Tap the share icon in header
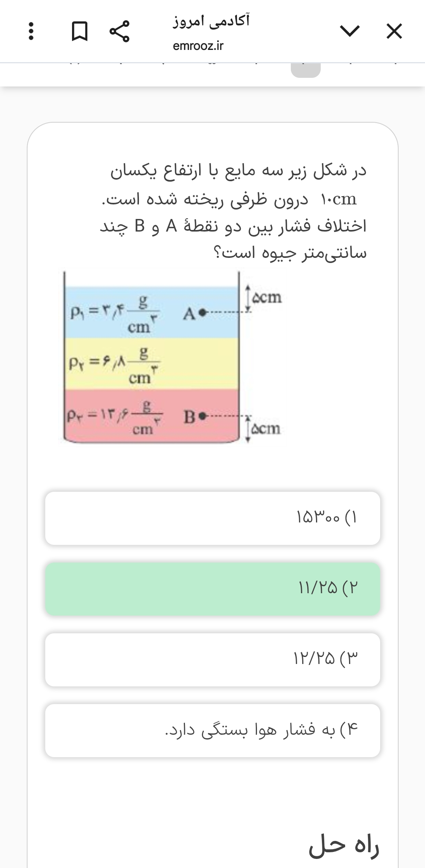Image resolution: width=425 pixels, height=868 pixels. pyautogui.click(x=119, y=31)
